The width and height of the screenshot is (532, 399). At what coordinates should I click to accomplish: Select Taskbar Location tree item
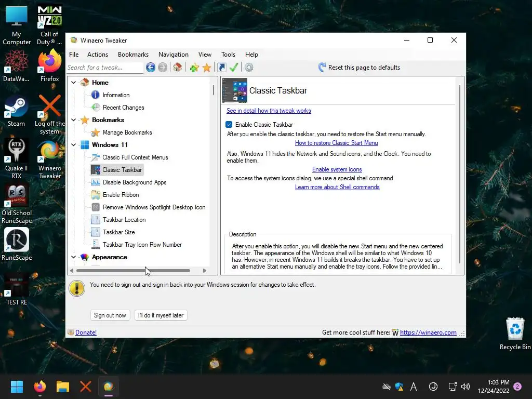[124, 220]
